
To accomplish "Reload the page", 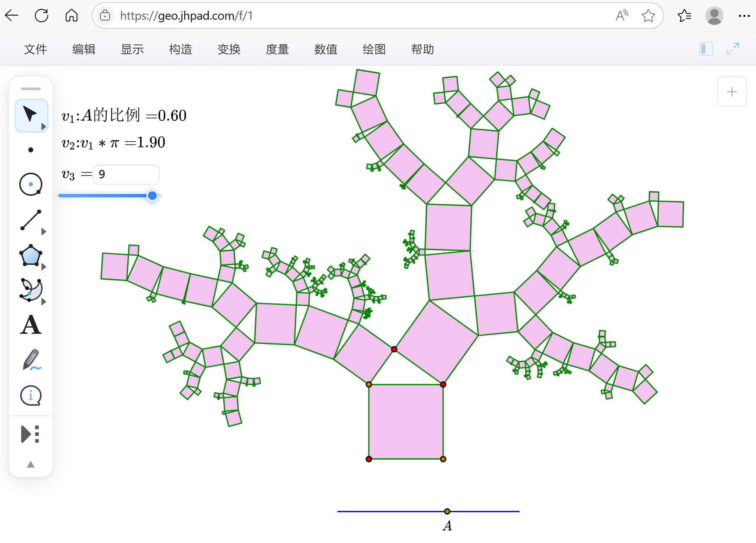I will (x=42, y=16).
